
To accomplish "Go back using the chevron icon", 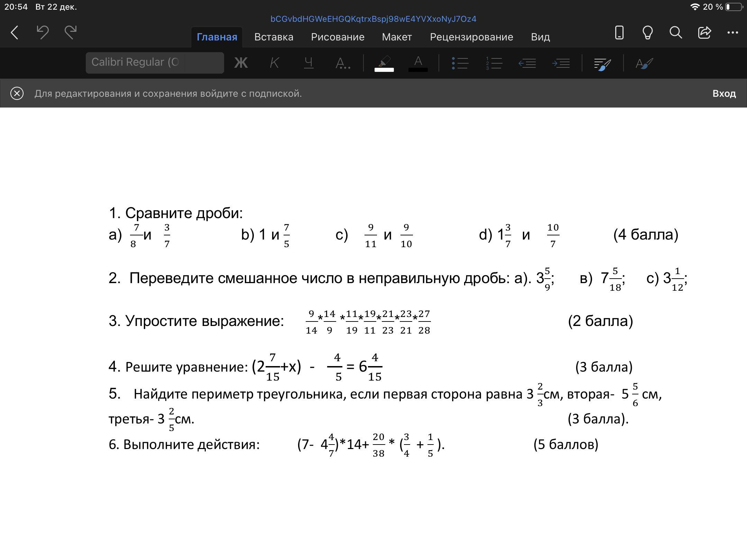I will tap(15, 32).
